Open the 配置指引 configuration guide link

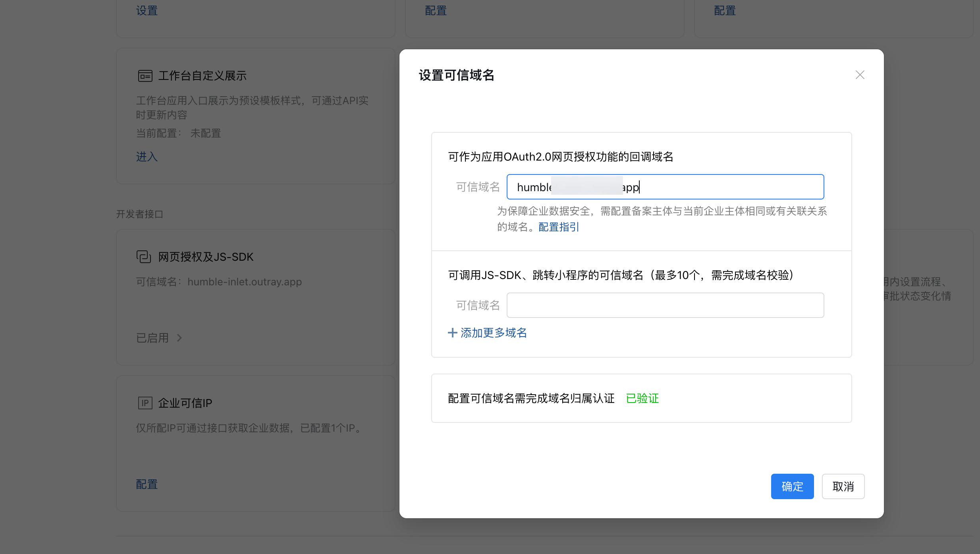(558, 227)
